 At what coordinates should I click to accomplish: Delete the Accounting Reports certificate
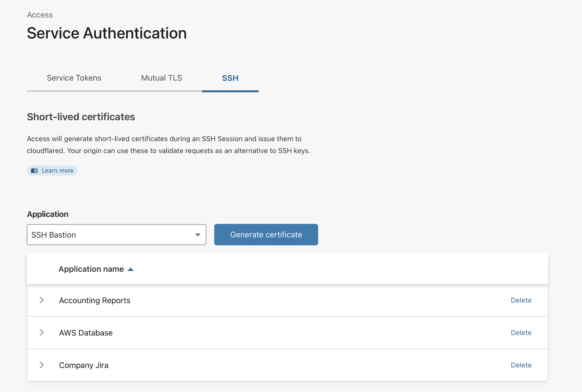pyautogui.click(x=521, y=300)
